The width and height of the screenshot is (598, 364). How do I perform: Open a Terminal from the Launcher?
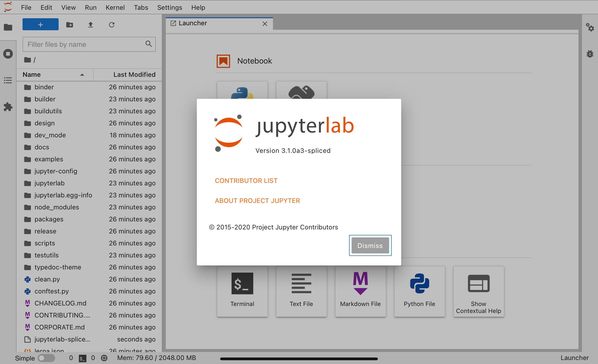tap(242, 291)
